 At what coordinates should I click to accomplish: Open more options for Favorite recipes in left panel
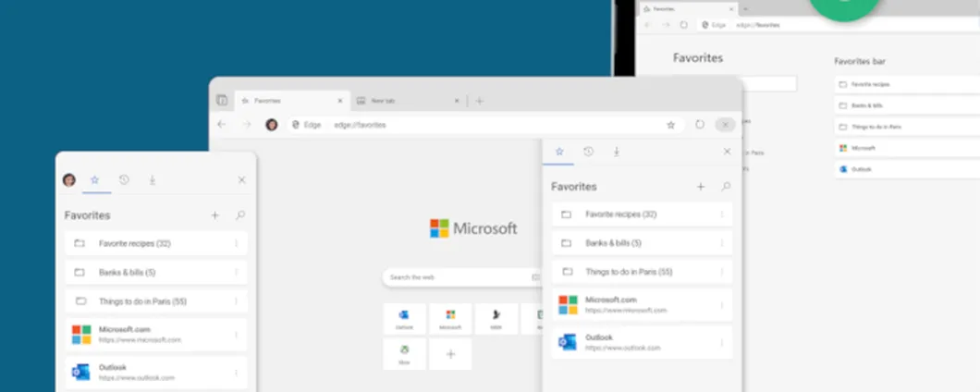tap(237, 243)
